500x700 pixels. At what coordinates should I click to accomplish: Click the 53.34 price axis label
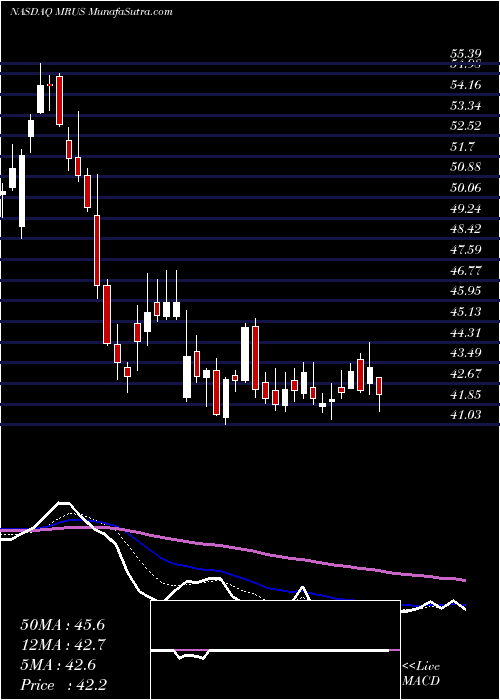[465, 106]
